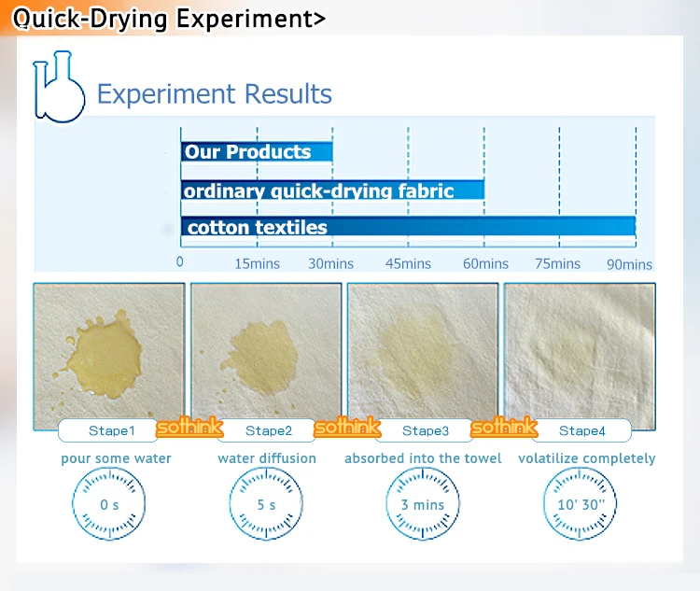The width and height of the screenshot is (700, 591).
Task: Click the 'volatilize completely' caption
Action: click(x=587, y=458)
